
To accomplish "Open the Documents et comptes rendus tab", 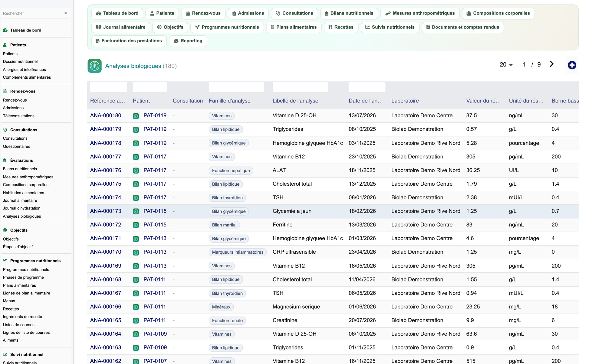I will [x=462, y=27].
